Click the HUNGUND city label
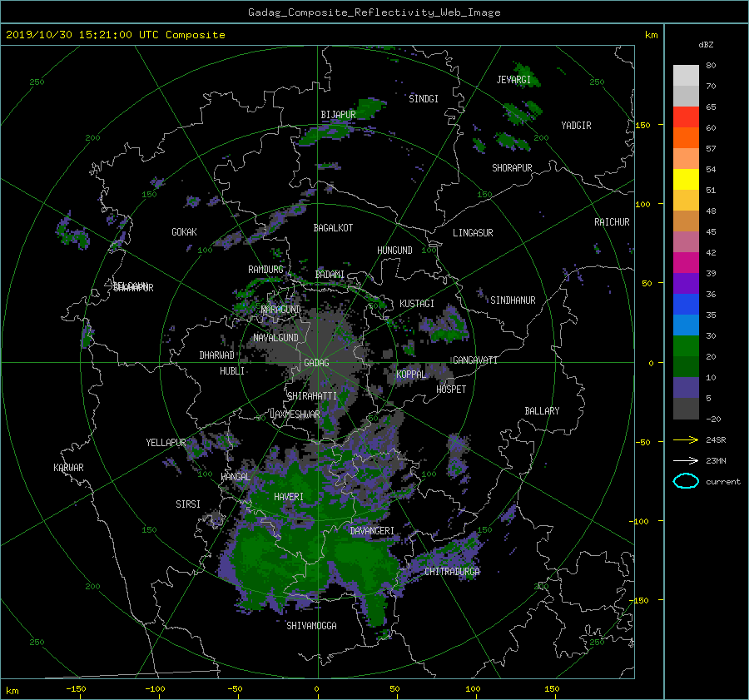Viewport: 749px width, 700px height. [394, 251]
